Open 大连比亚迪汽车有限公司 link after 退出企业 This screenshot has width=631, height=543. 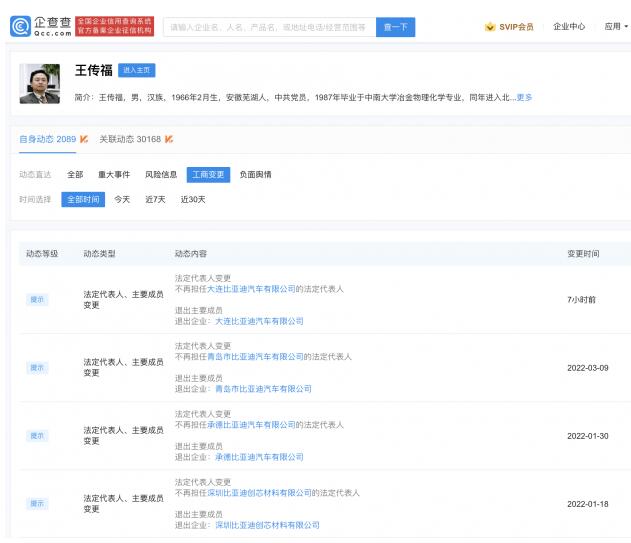pyautogui.click(x=259, y=321)
